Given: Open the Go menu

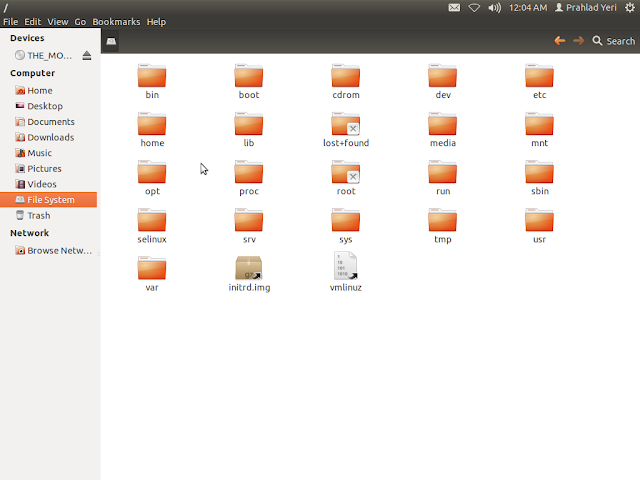Looking at the screenshot, I should pos(80,22).
